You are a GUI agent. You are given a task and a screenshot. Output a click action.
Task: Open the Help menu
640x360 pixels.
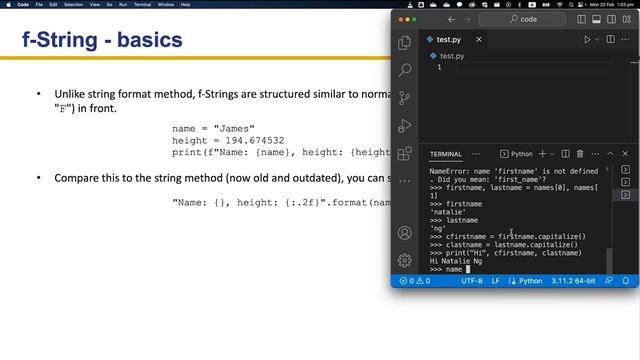pyautogui.click(x=185, y=4)
